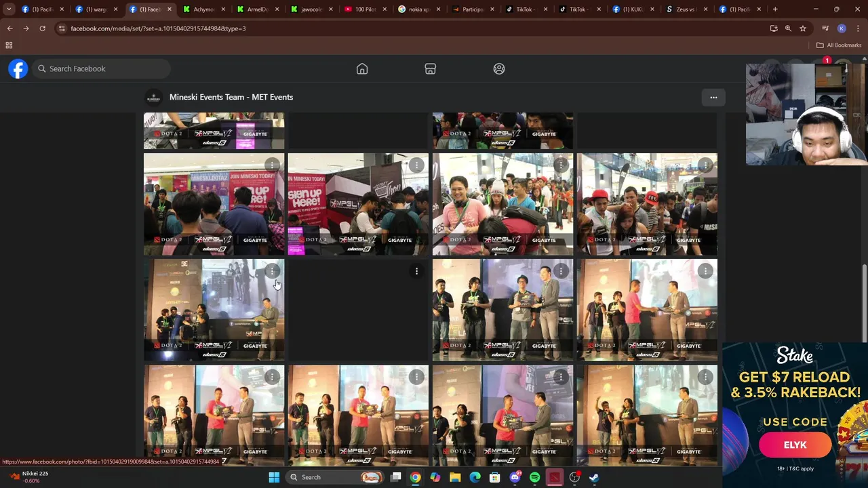
Task: Open the Windows Start button
Action: pyautogui.click(x=274, y=477)
